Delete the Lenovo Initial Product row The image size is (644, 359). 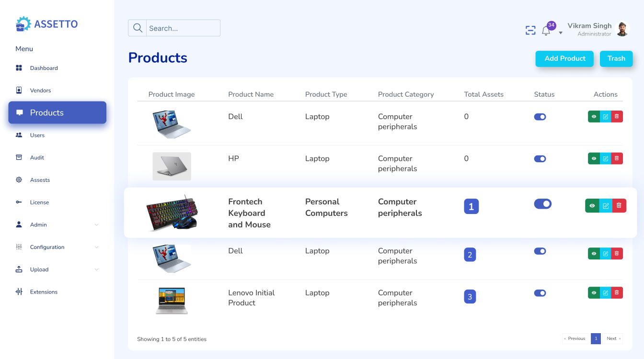coord(617,293)
